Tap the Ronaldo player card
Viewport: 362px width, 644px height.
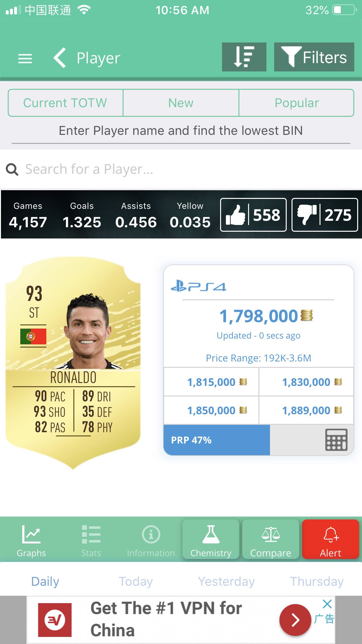[x=73, y=363]
